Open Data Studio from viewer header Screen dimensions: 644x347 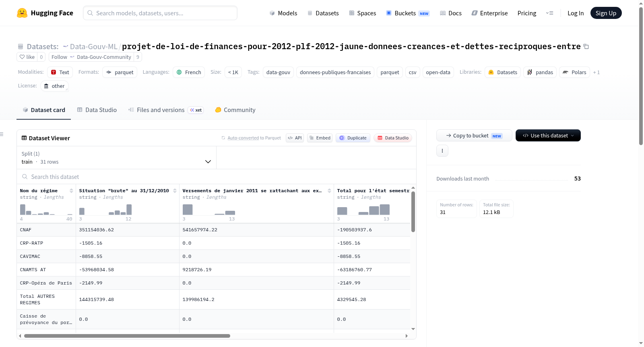coord(393,138)
